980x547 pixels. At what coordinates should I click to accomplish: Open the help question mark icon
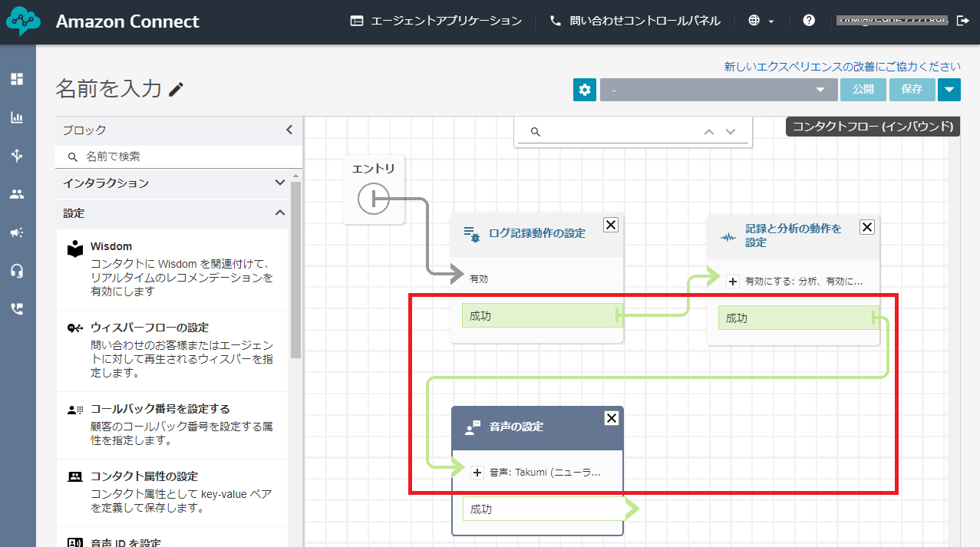click(809, 21)
